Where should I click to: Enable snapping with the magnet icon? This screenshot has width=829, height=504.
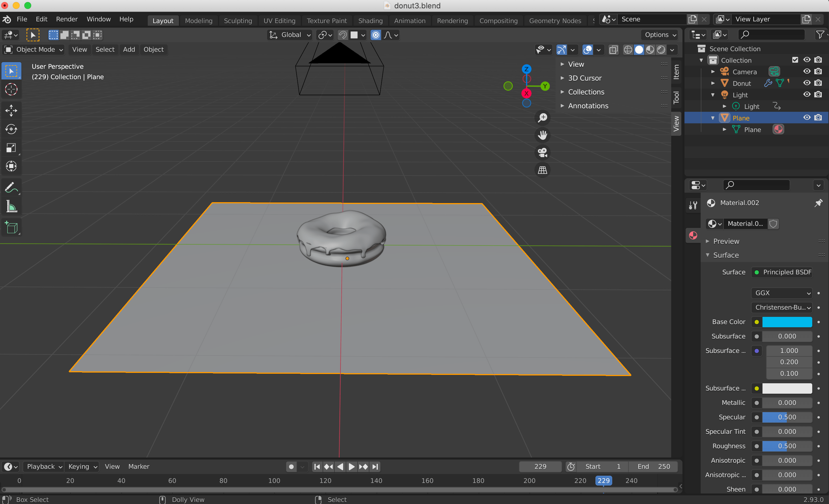(343, 35)
